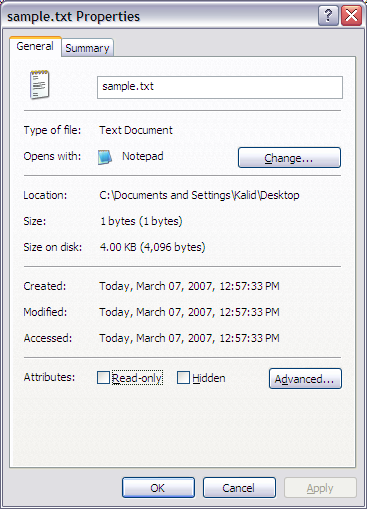The width and height of the screenshot is (367, 509).
Task: Click the Notepad program name
Action: click(x=143, y=156)
